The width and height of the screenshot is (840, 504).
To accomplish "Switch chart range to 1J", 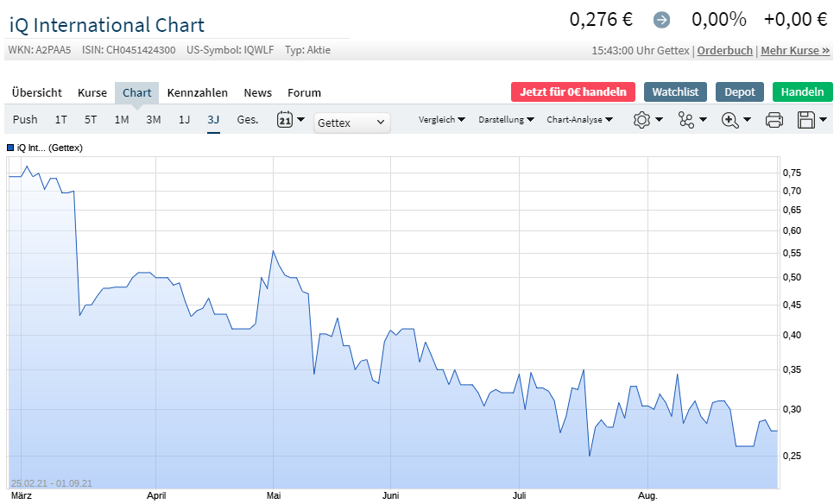I will tap(184, 120).
